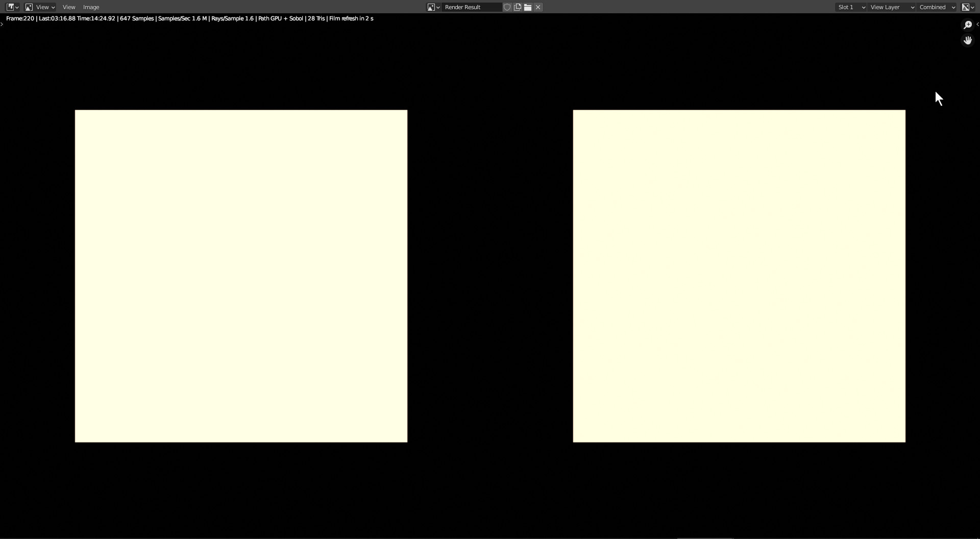Expand the right sidebar arrow
The image size is (980, 539).
coord(977,24)
